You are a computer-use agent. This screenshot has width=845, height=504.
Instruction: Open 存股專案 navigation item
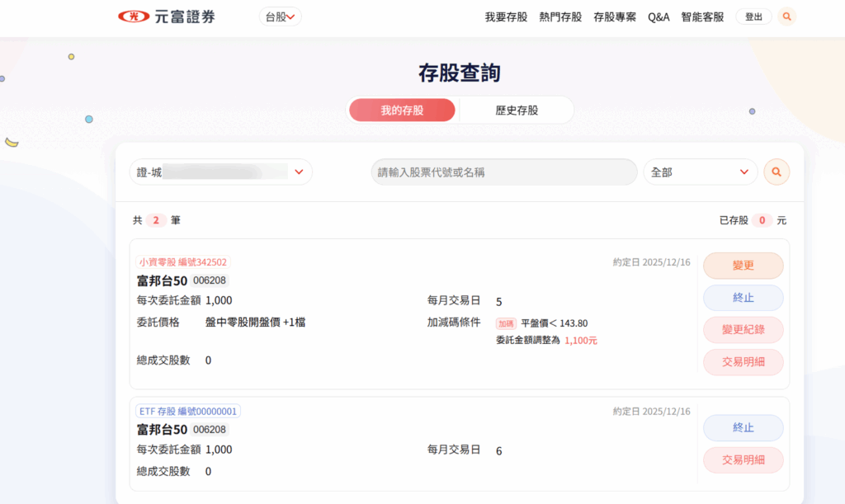(615, 16)
